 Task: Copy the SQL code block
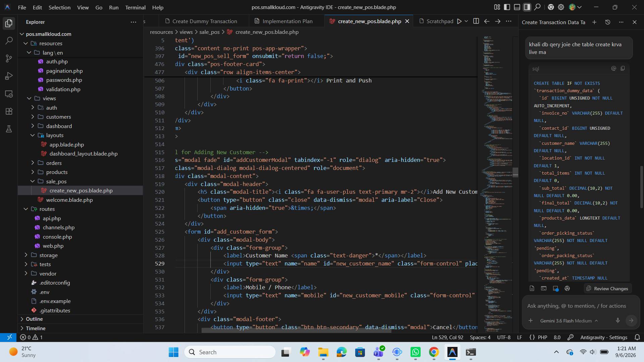[623, 68]
